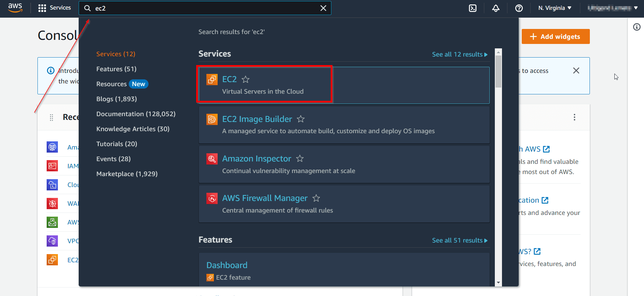644x296 pixels.
Task: Click the info icon in introduction banner
Action: 50,71
